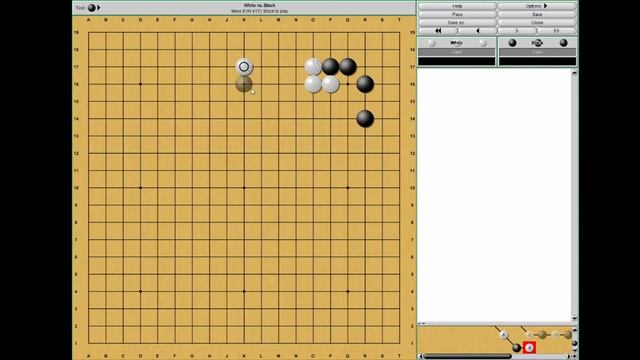Click the Pass button

457,14
